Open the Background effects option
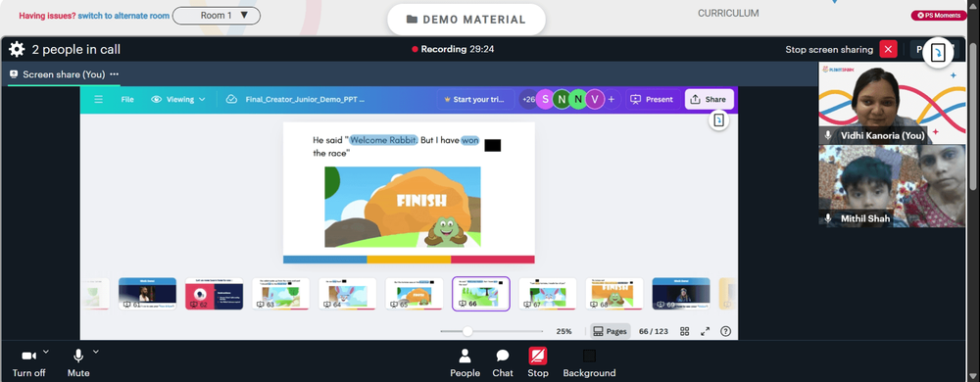Image resolution: width=980 pixels, height=382 pixels. click(589, 363)
